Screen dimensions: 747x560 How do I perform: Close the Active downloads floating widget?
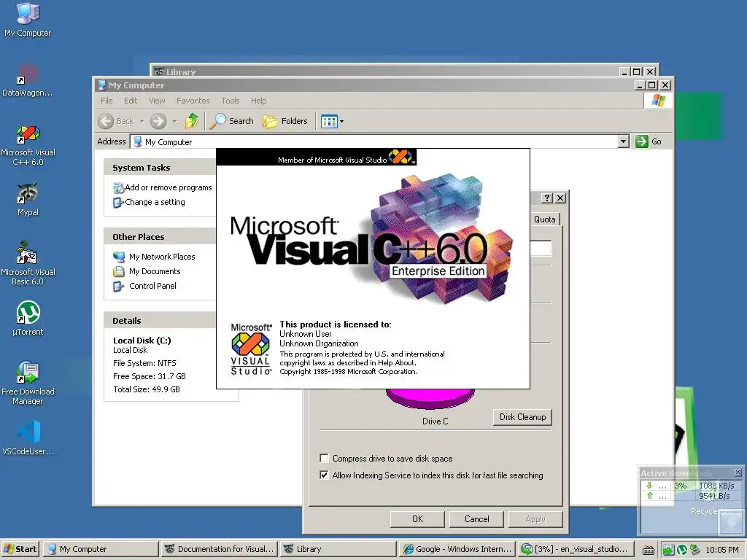pos(738,472)
